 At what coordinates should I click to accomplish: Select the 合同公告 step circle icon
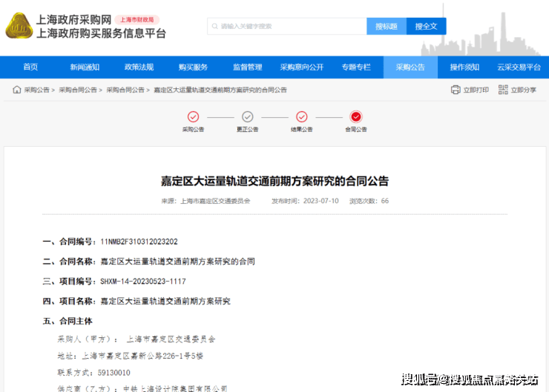coord(356,116)
